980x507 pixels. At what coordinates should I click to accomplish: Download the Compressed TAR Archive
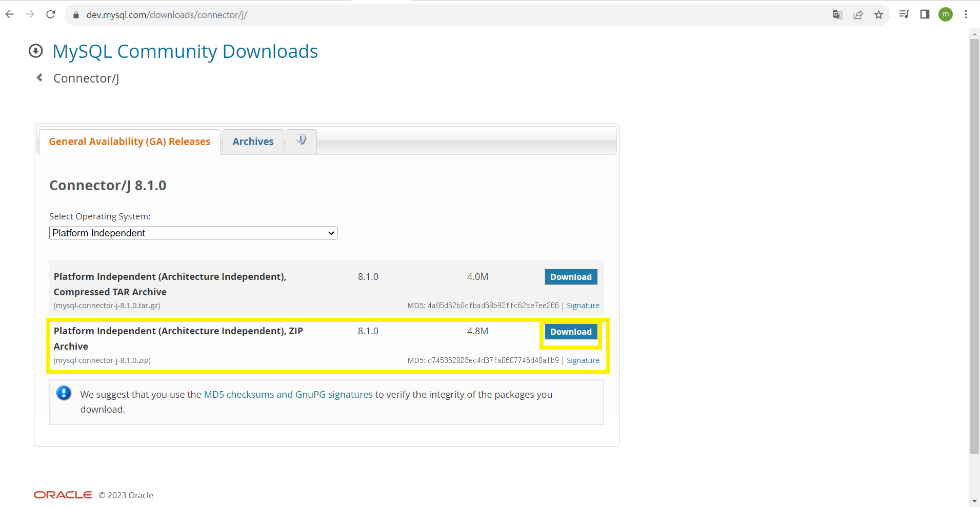(x=571, y=277)
